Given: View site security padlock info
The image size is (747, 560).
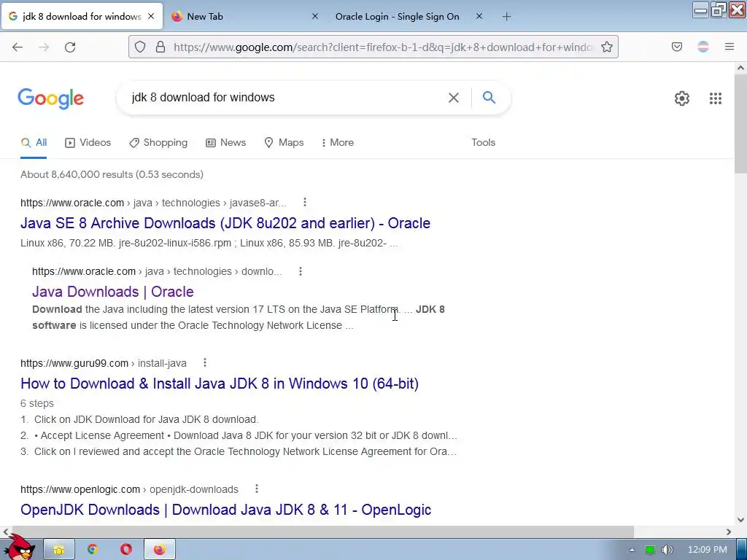Looking at the screenshot, I should tap(160, 47).
